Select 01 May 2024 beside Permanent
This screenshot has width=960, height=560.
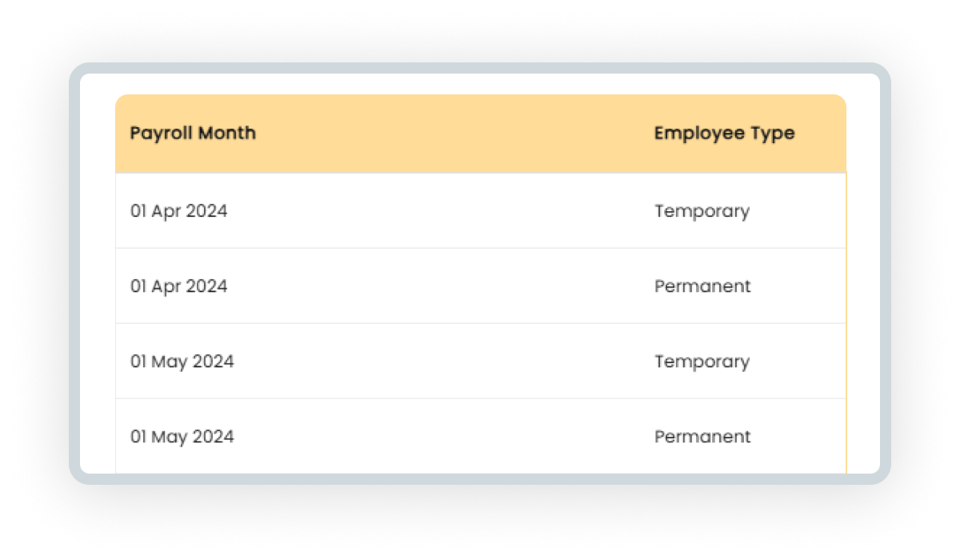[182, 437]
